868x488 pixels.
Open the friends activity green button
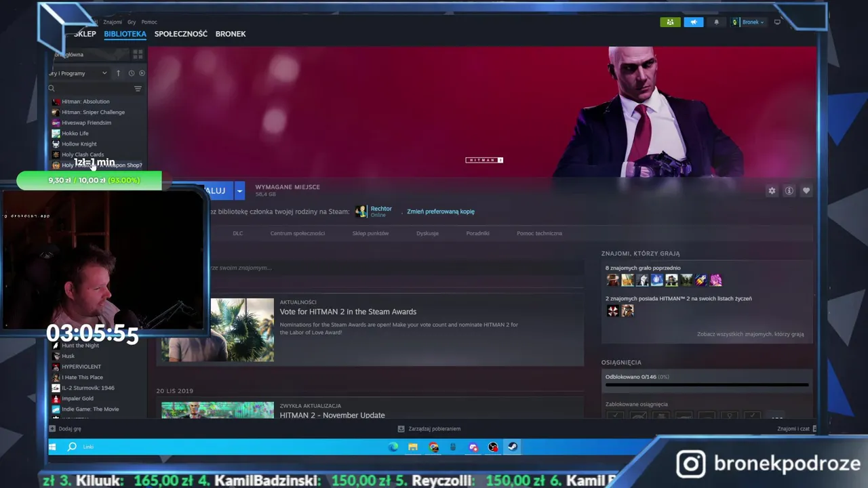point(670,22)
